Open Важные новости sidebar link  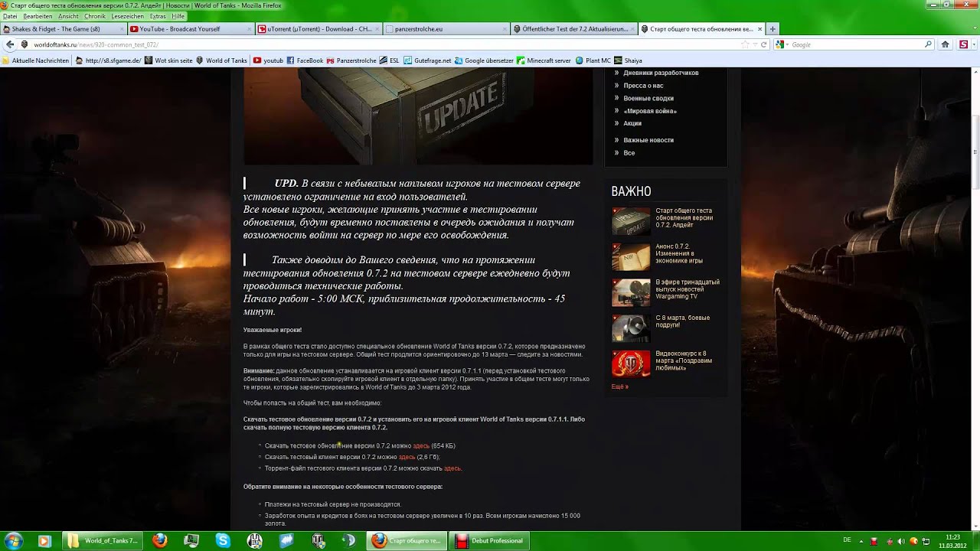click(648, 140)
